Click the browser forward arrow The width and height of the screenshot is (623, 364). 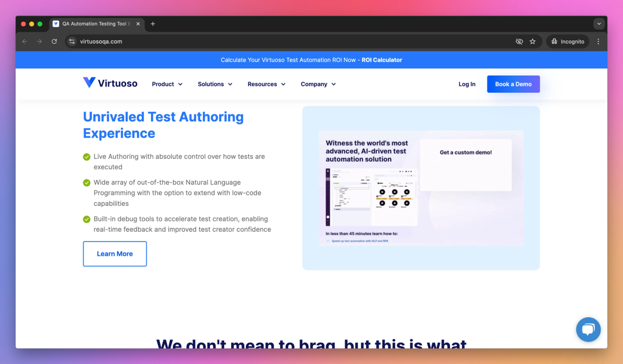coord(39,41)
